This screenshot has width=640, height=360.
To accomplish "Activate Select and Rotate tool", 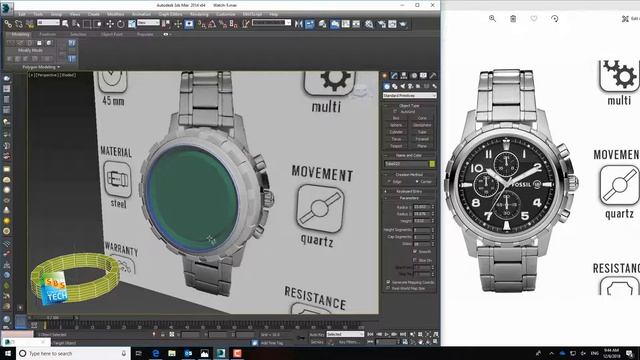I will [x=120, y=24].
